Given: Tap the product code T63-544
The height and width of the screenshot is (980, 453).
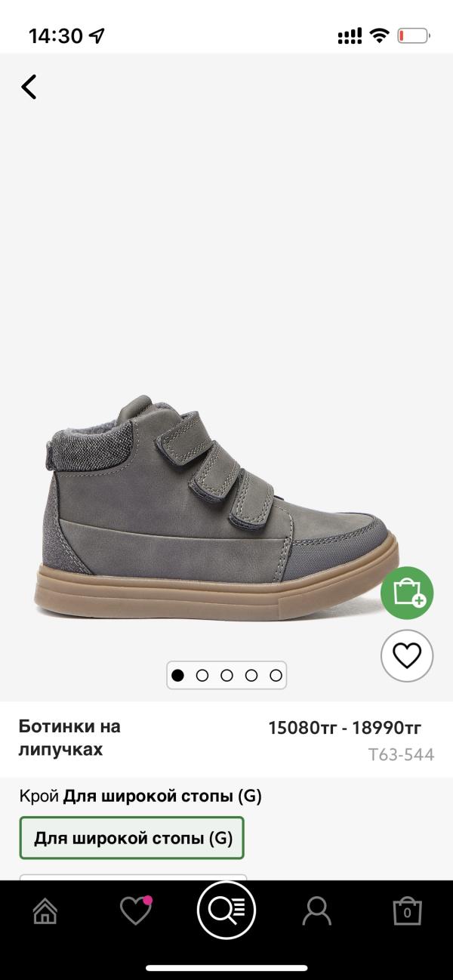Looking at the screenshot, I should tap(401, 754).
